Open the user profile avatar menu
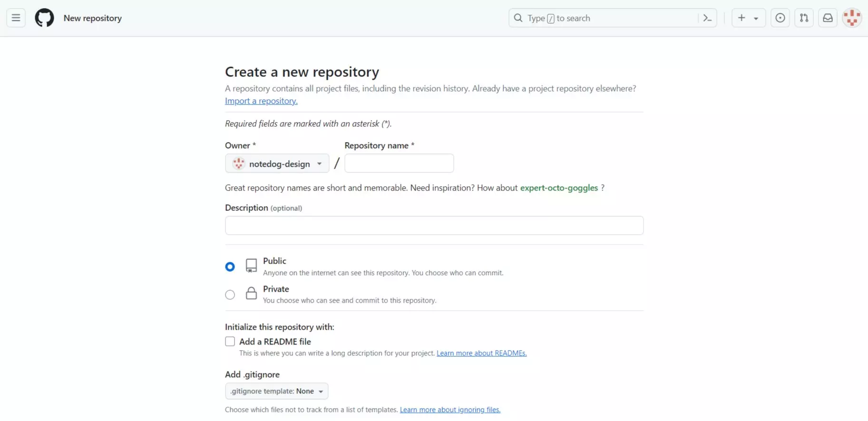Viewport: 868px width, 421px height. (851, 18)
